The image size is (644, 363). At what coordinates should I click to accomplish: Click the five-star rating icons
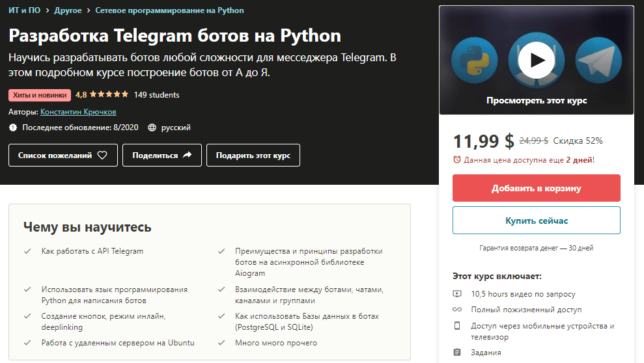(109, 94)
